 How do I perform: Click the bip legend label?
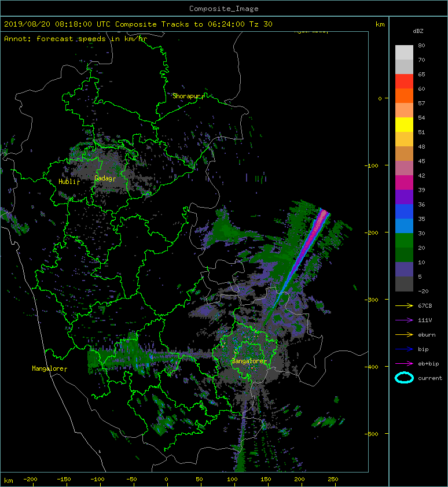(x=423, y=349)
